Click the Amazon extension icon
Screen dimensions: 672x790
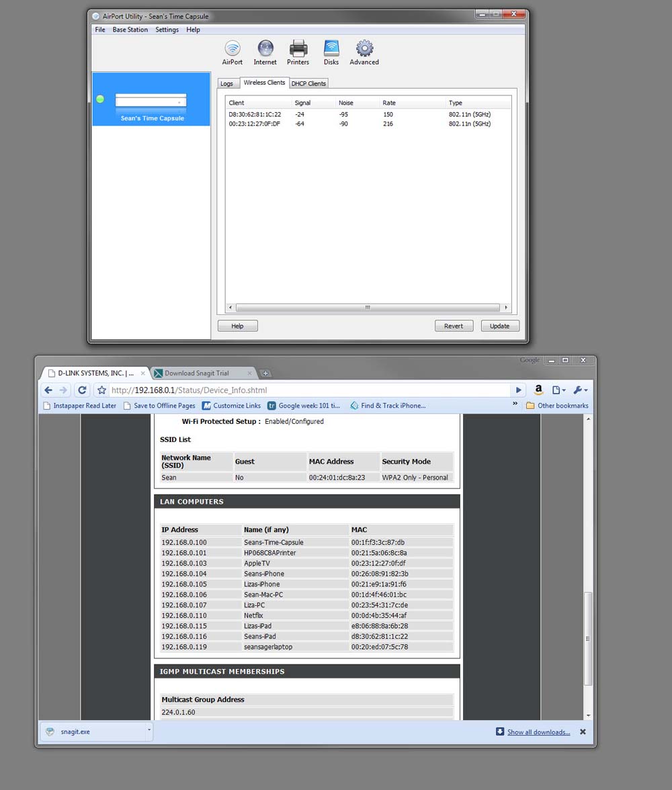point(538,390)
